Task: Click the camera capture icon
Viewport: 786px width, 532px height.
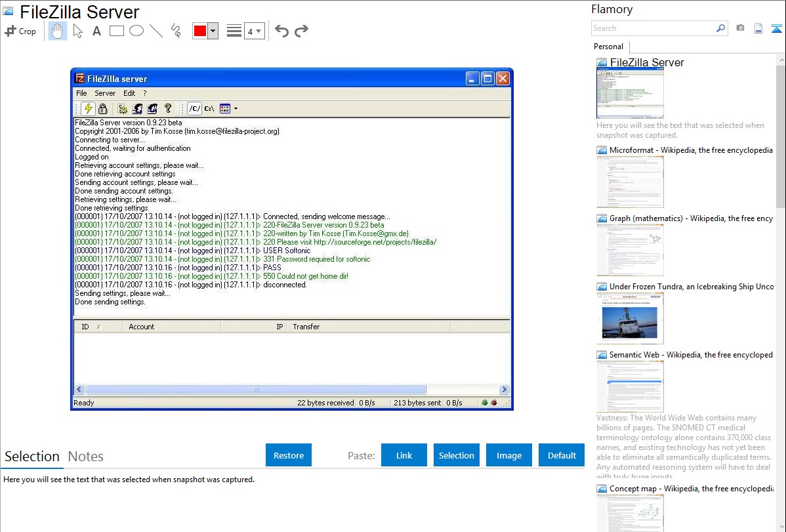Action: pos(740,28)
